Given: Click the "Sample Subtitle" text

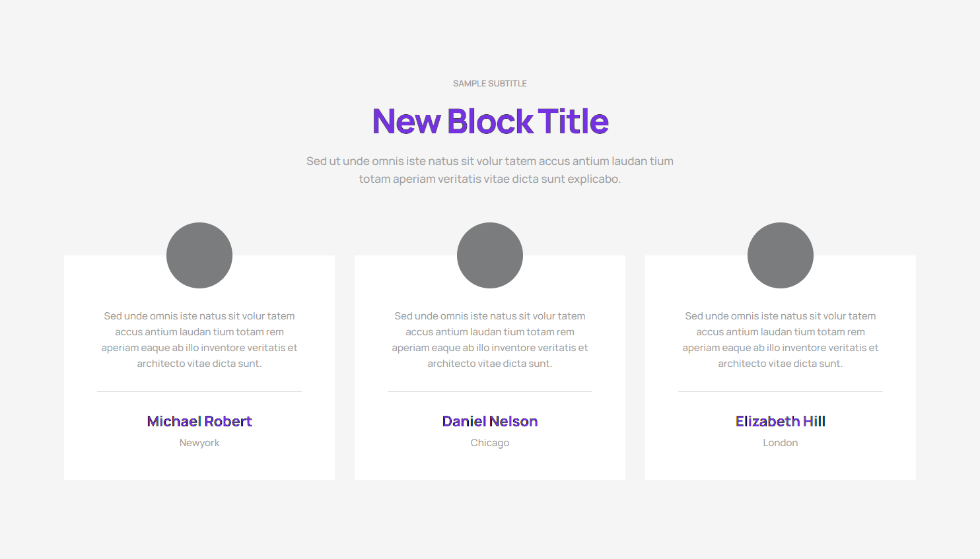Looking at the screenshot, I should tap(490, 84).
